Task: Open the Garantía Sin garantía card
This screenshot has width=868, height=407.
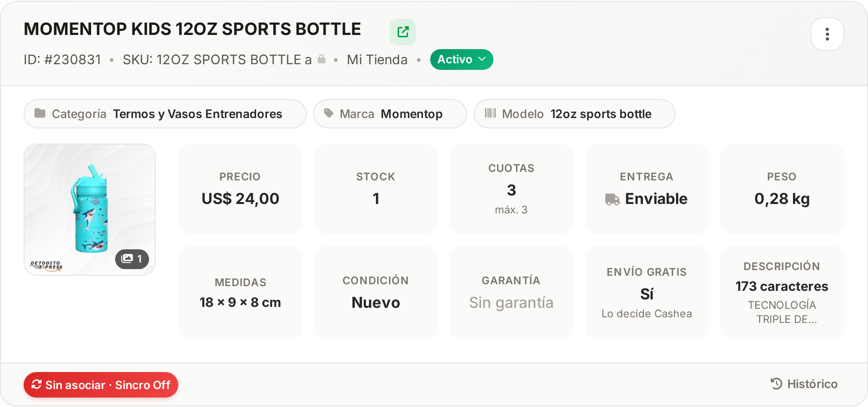Action: click(x=511, y=293)
